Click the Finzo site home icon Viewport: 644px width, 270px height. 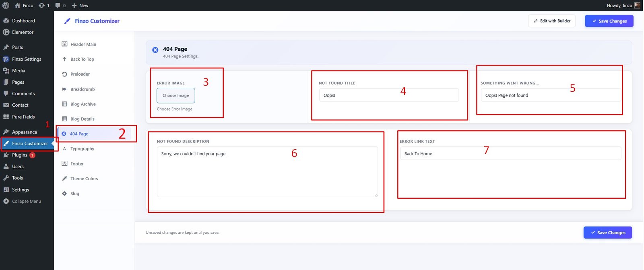[17, 5]
